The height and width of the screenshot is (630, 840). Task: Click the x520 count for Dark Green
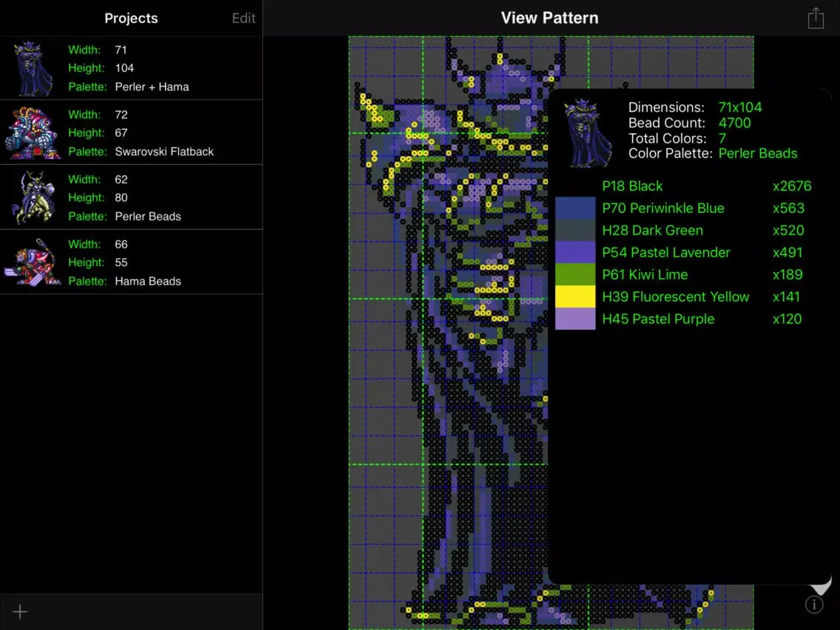pos(788,231)
